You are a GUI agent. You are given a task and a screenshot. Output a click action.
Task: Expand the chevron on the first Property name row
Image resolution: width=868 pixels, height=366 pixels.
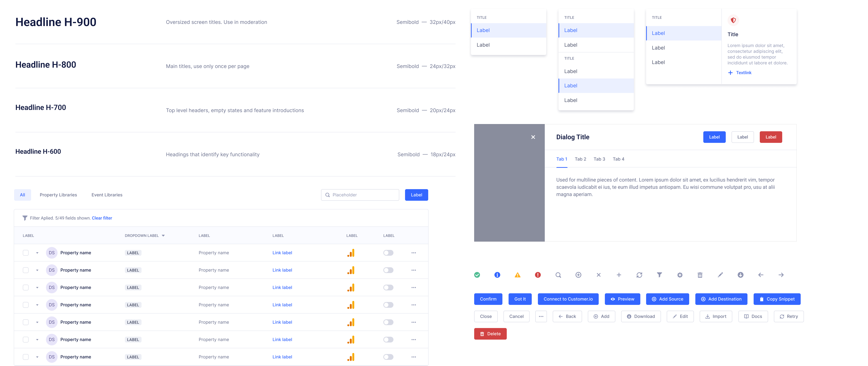(37, 253)
